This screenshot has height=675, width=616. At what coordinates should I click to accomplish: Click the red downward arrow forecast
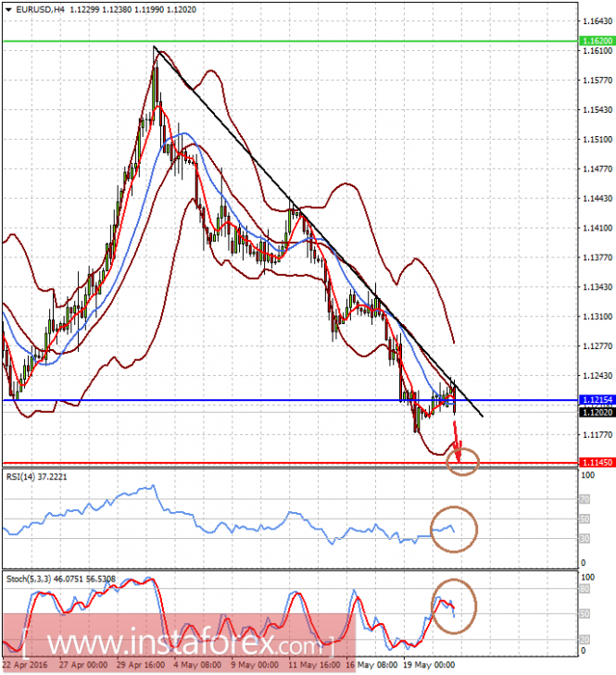(457, 443)
